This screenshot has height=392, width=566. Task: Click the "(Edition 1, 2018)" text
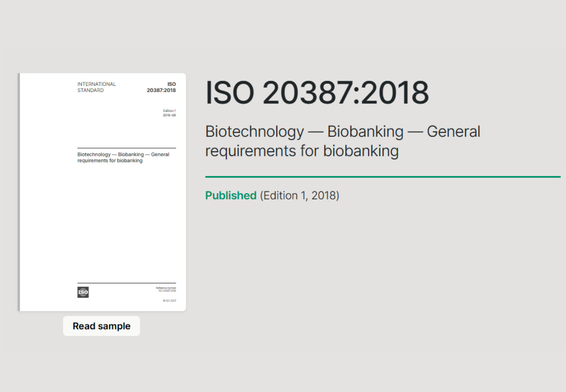click(x=300, y=196)
